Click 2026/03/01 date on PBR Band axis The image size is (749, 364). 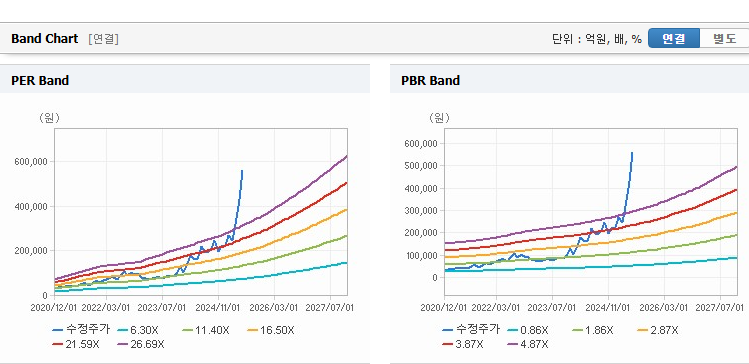664,307
